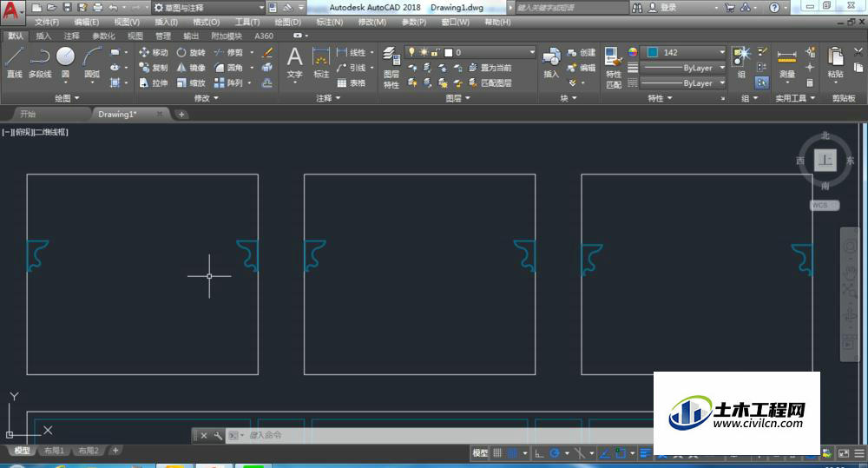Toggle group selection highlighted button

[762, 82]
